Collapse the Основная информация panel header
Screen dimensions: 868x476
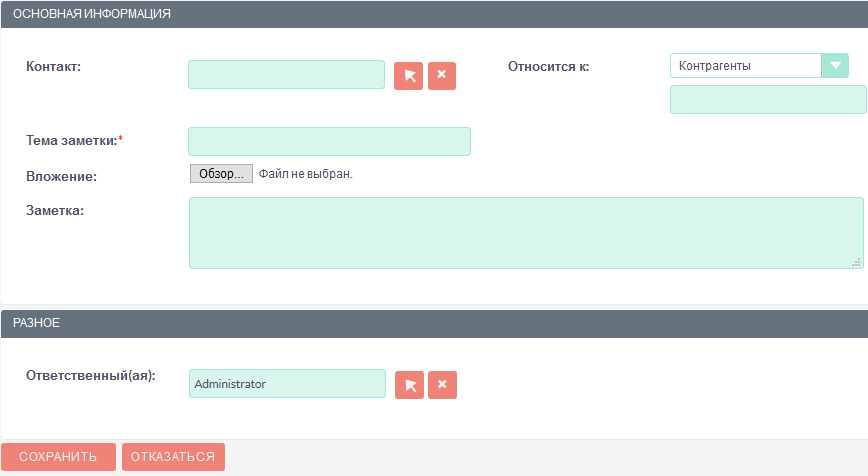[434, 14]
